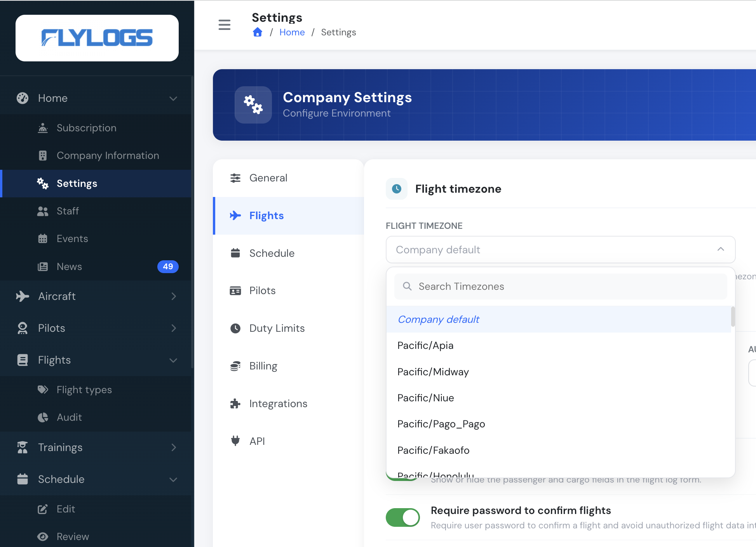
Task: Click the Trainings graduate icon
Action: (x=23, y=448)
